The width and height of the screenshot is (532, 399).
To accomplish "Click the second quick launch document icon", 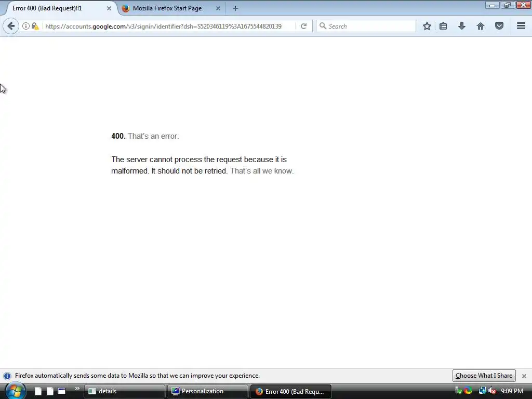I will [x=50, y=391].
